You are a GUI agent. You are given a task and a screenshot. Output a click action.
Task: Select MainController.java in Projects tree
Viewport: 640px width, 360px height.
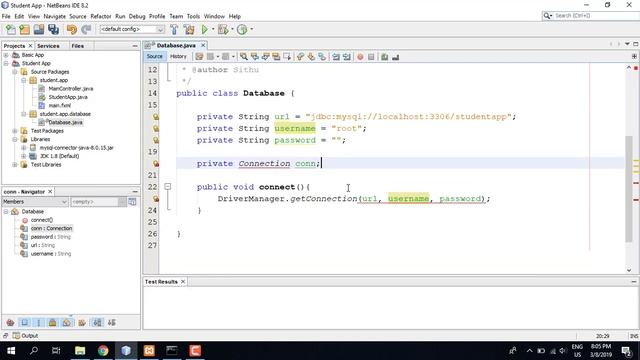[71, 89]
